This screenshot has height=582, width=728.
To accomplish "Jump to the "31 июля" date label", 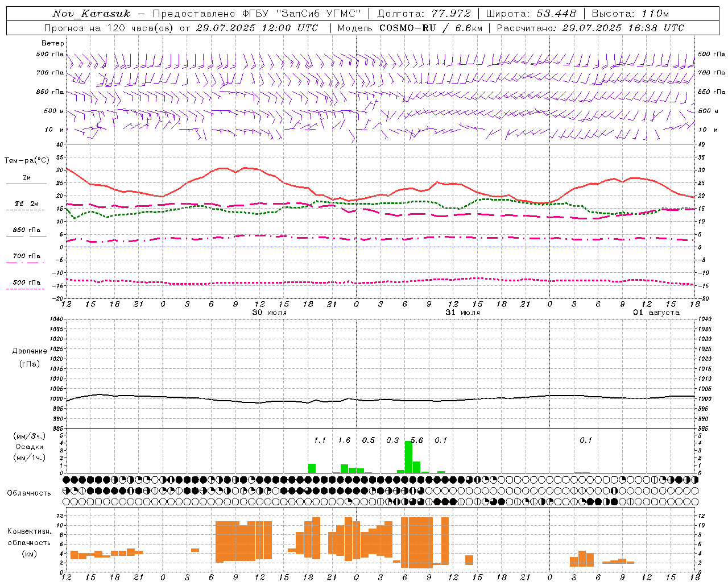I will 463,313.
